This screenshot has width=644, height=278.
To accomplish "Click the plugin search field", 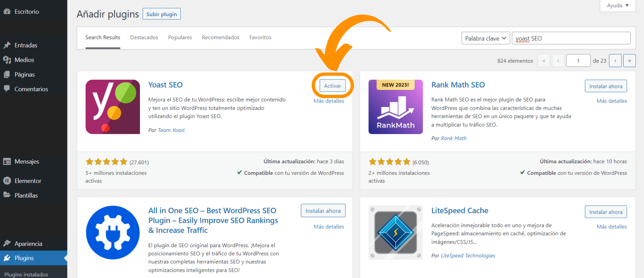I will click(571, 38).
